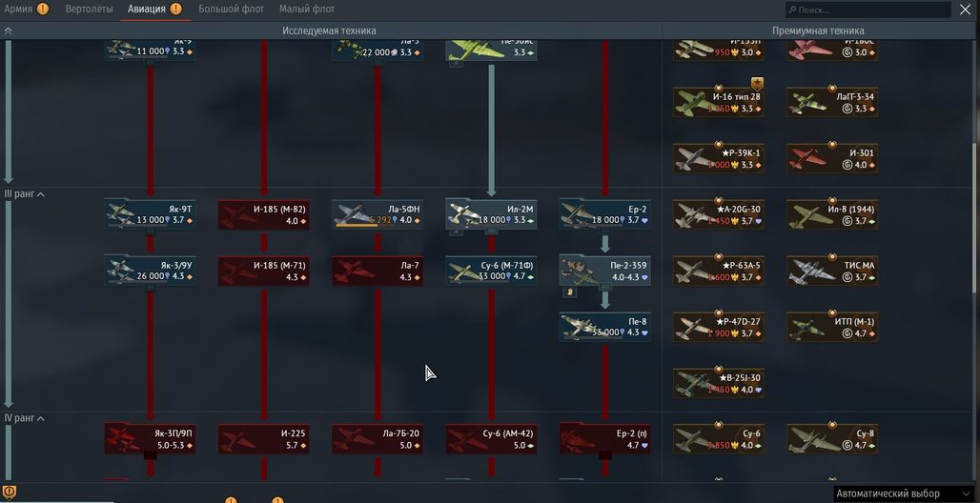
Task: Click the warning badge on Авиация tab
Action: coord(176,9)
